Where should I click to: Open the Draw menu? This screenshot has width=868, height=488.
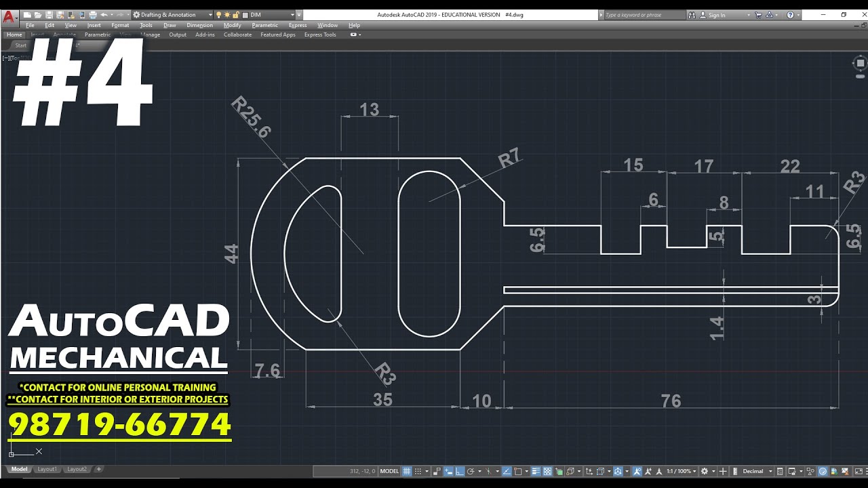click(x=170, y=25)
